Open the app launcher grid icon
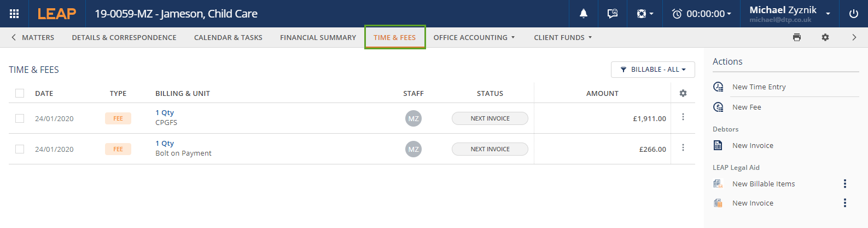Image resolution: width=868 pixels, height=228 pixels. 15,14
